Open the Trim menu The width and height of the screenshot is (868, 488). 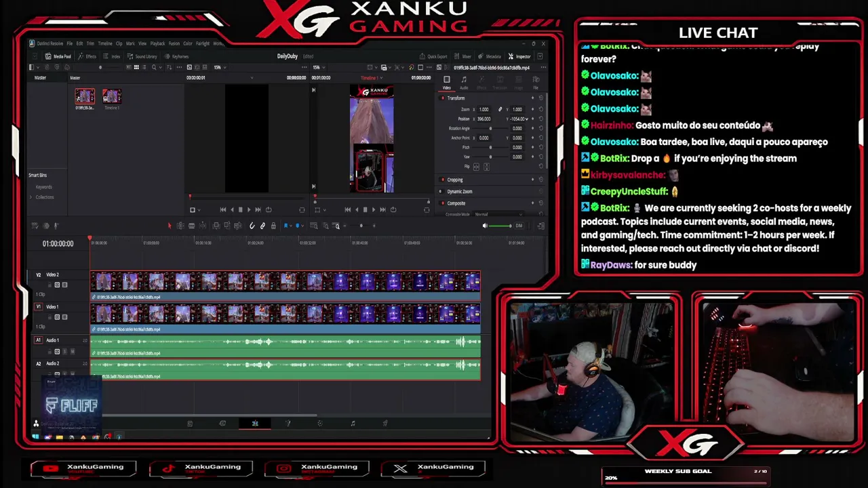click(90, 43)
